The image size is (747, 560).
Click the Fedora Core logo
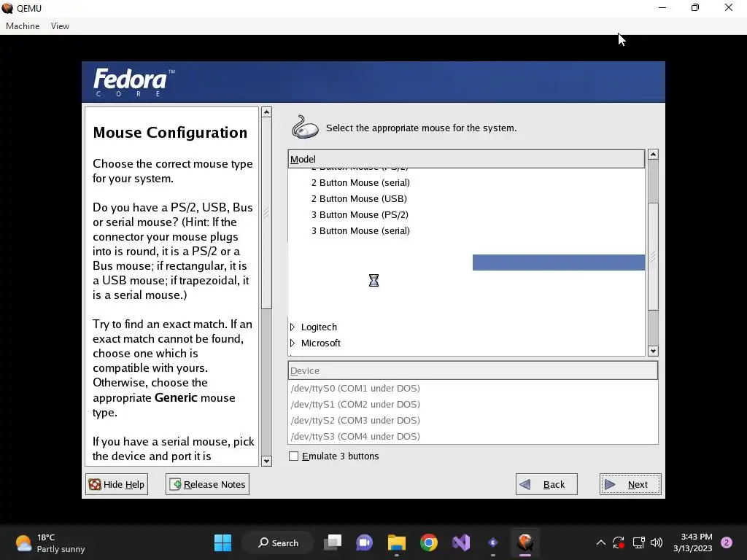(x=133, y=82)
